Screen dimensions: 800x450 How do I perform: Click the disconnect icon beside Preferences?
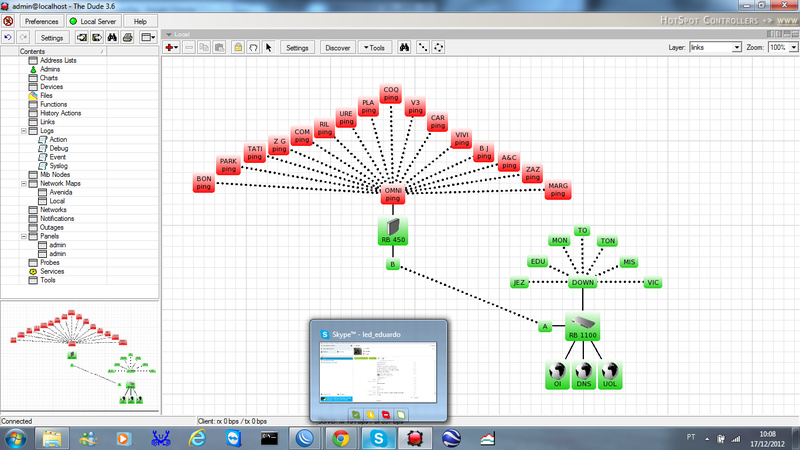(x=8, y=21)
